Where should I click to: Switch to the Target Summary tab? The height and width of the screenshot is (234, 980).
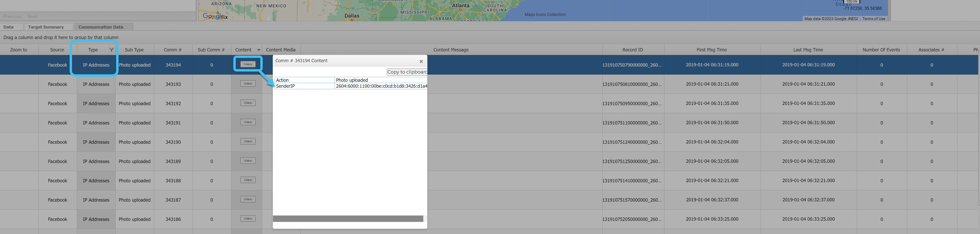(46, 27)
